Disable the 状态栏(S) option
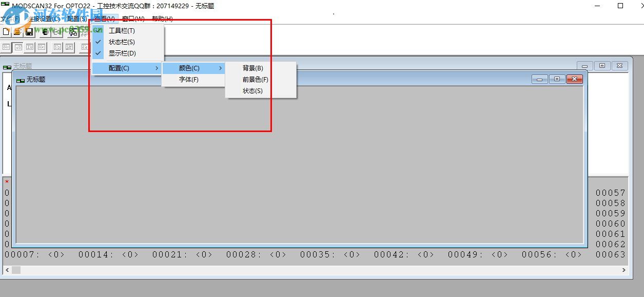 [121, 42]
